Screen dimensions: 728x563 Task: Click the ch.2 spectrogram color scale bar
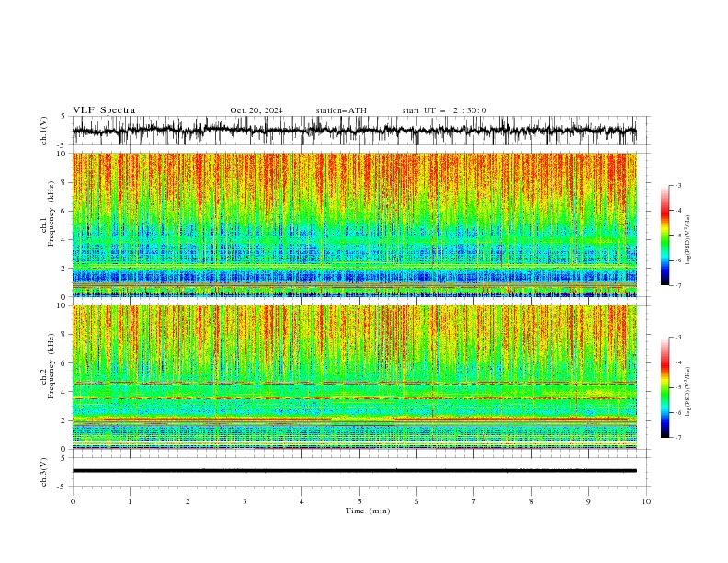[665, 387]
